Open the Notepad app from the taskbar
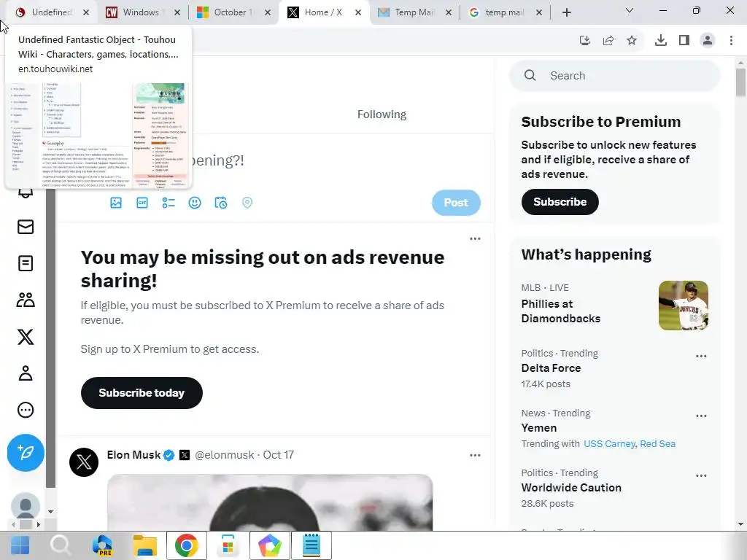This screenshot has height=560, width=747. point(311,545)
